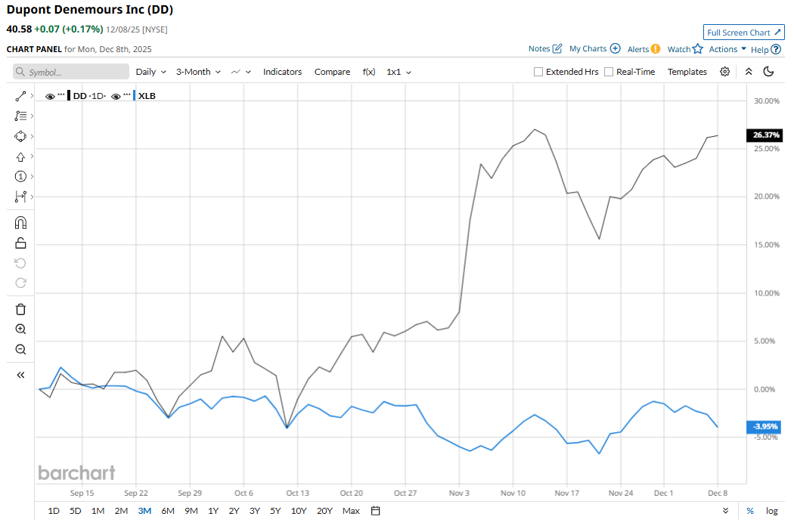Viewport: 794px width, 532px height.
Task: Open the Actions dropdown menu
Action: click(727, 49)
